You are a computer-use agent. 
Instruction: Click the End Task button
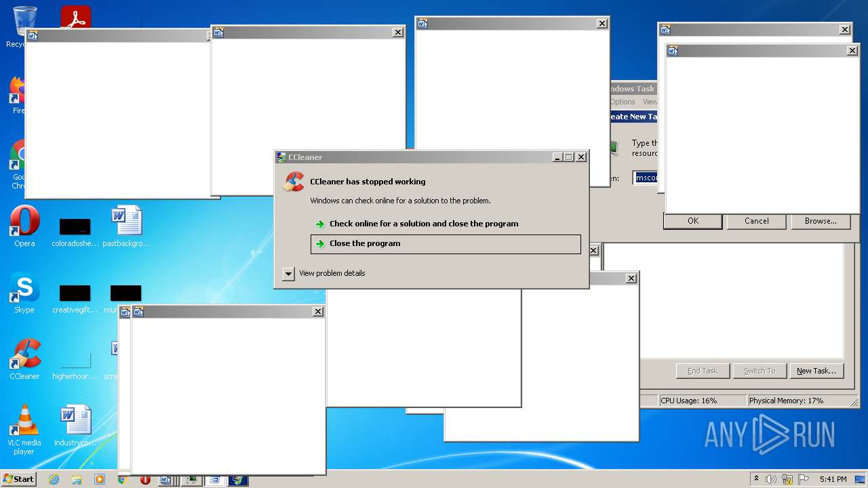[x=702, y=371]
